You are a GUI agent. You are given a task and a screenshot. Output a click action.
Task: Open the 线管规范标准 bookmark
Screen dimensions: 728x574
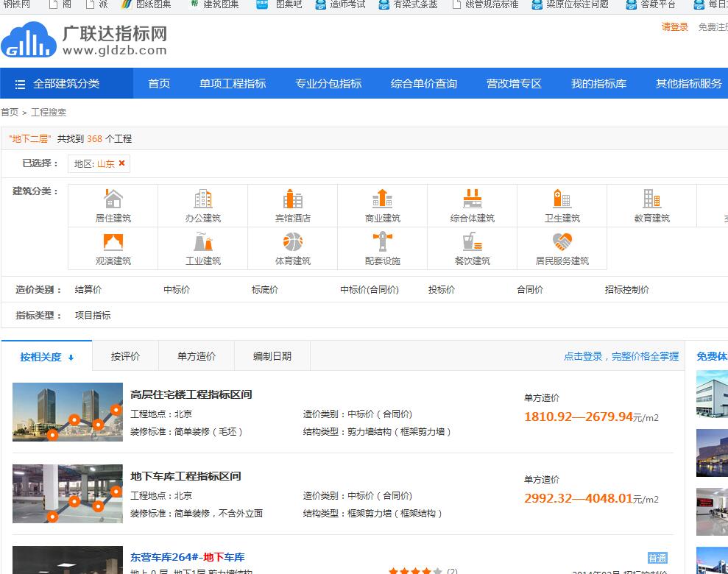[486, 4]
